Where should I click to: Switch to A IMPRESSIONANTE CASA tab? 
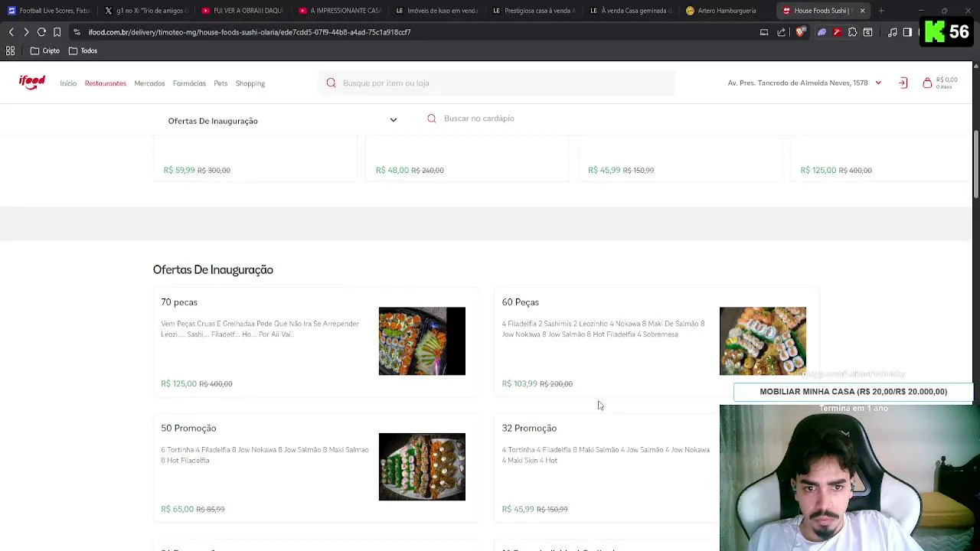(x=339, y=11)
